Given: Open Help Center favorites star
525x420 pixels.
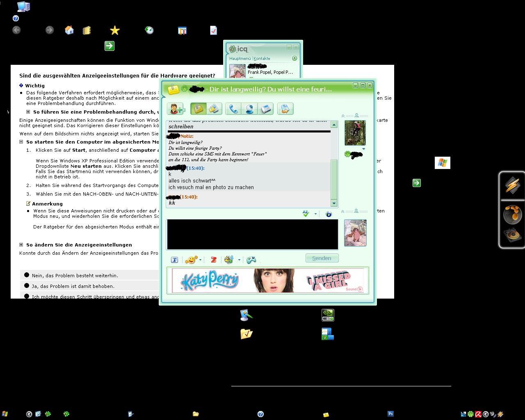Looking at the screenshot, I should click(115, 30).
